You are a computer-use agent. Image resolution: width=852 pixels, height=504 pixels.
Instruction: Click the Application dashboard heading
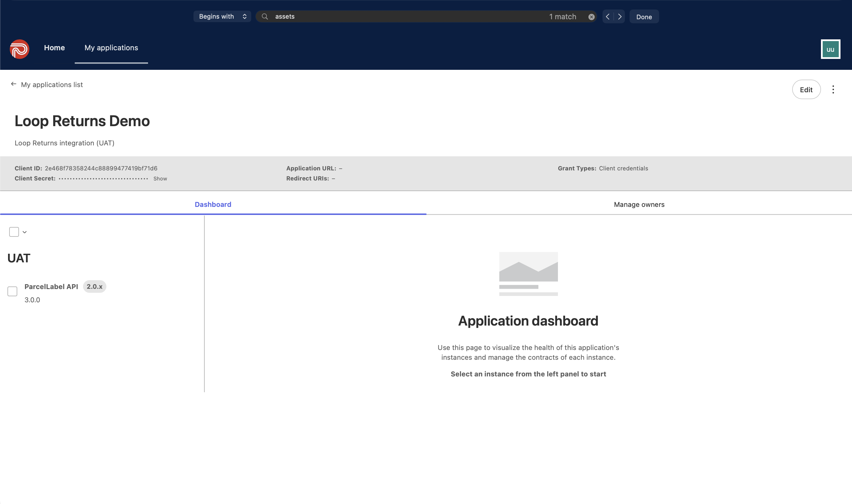click(x=528, y=321)
